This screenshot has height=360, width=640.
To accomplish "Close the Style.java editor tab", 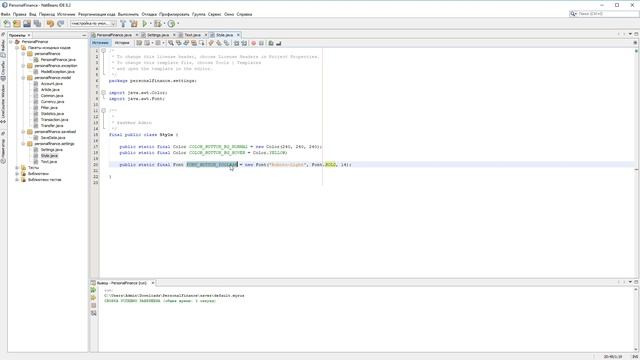I will click(238, 35).
